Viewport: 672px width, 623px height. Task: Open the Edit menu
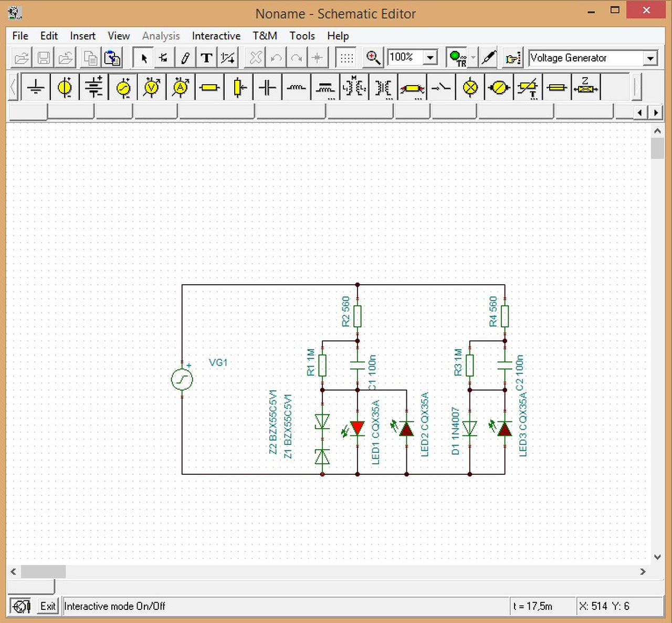point(49,36)
